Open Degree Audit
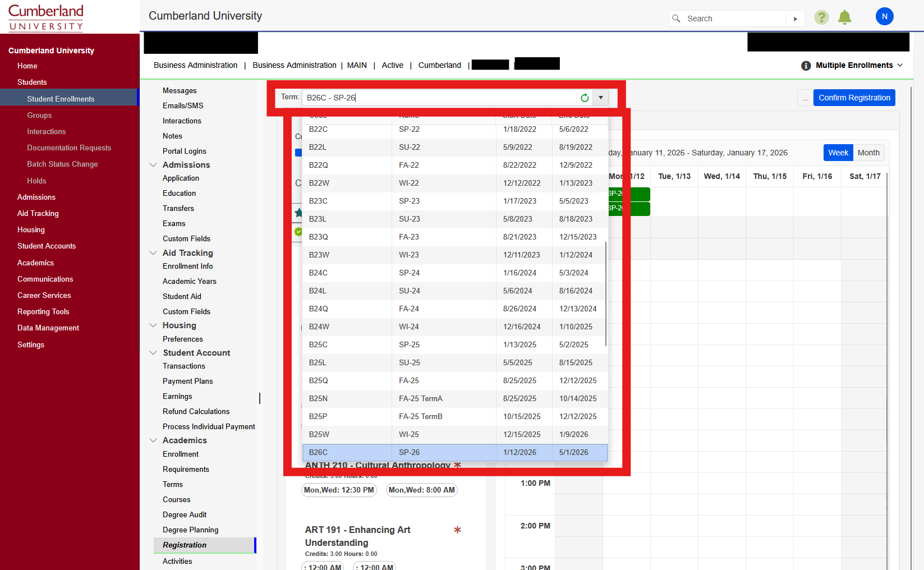924x570 pixels. [185, 514]
